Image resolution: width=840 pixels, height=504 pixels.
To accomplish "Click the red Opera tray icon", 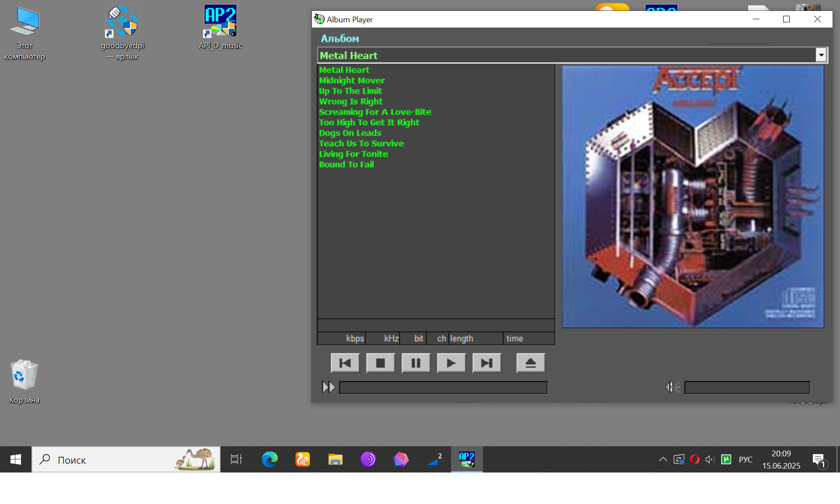I will click(695, 459).
